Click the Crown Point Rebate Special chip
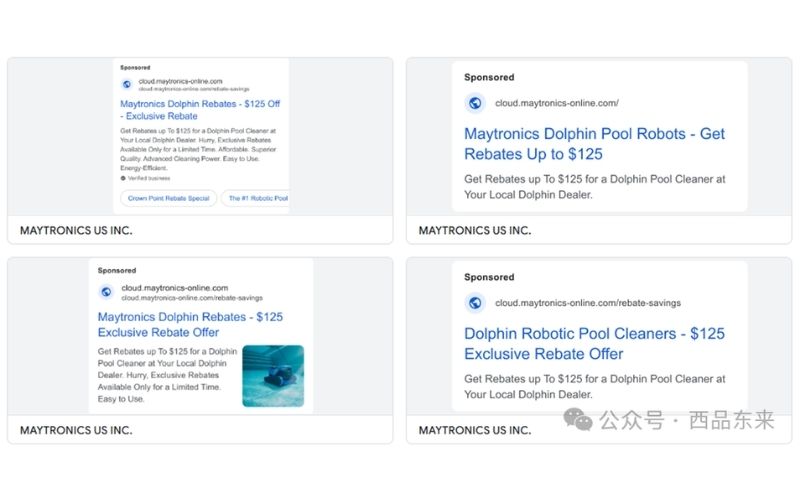The height and width of the screenshot is (500, 800). coord(168,198)
